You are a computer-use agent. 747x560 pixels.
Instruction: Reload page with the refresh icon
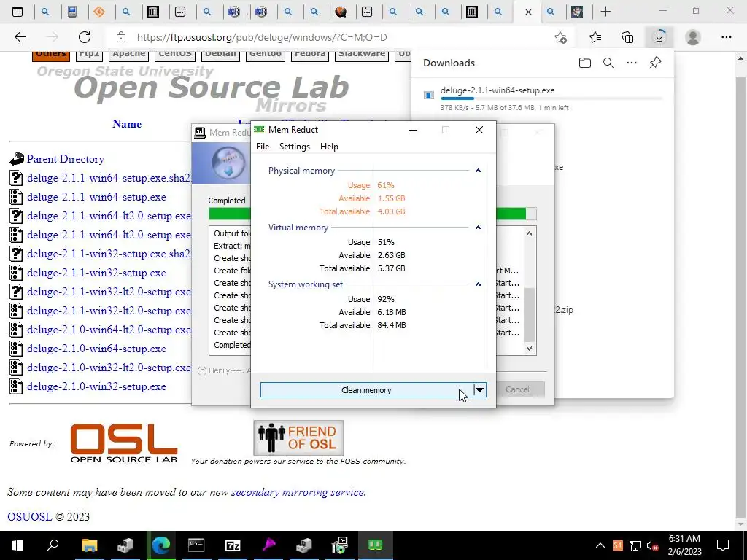(85, 37)
